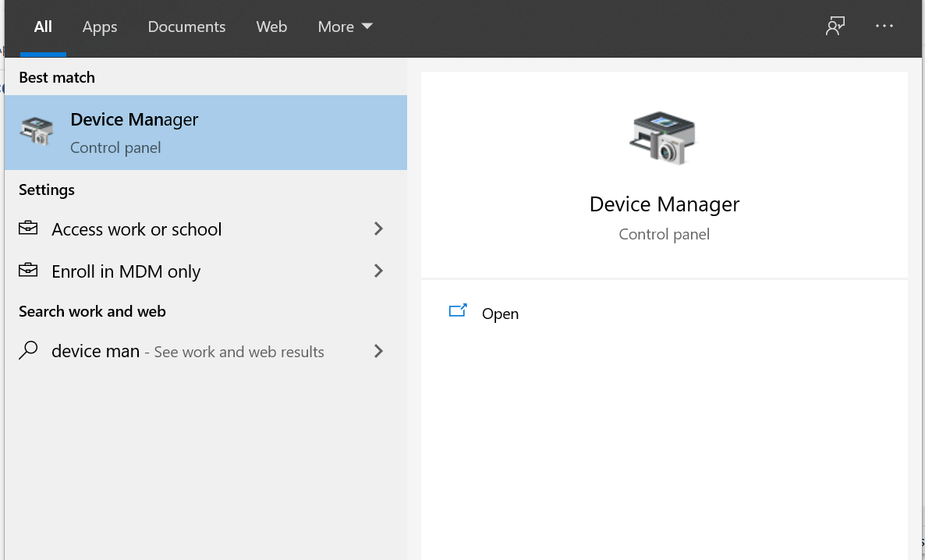Open the More filter dropdown
925x560 pixels.
[344, 26]
